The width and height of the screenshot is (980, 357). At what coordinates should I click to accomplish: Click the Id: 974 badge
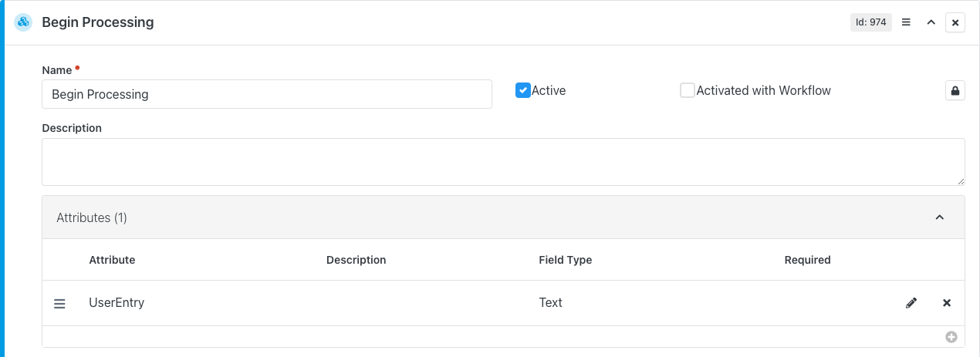871,22
